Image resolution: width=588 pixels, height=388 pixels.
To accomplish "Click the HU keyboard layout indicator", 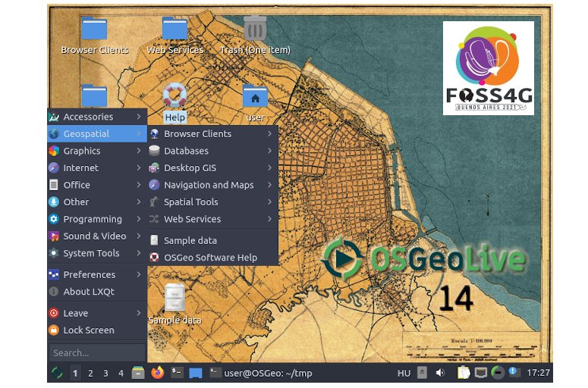I will pyautogui.click(x=404, y=373).
